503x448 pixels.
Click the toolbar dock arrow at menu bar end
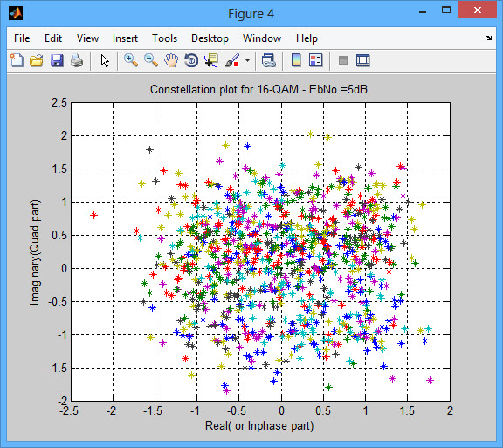(x=488, y=38)
